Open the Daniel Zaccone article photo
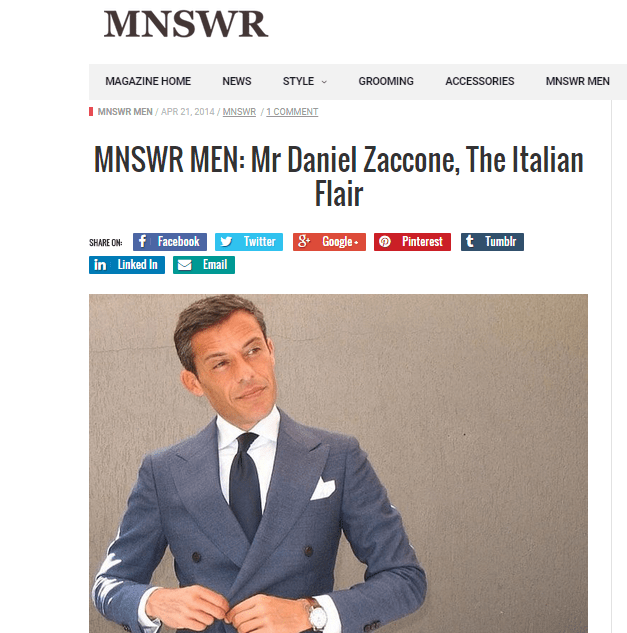 tap(338, 463)
